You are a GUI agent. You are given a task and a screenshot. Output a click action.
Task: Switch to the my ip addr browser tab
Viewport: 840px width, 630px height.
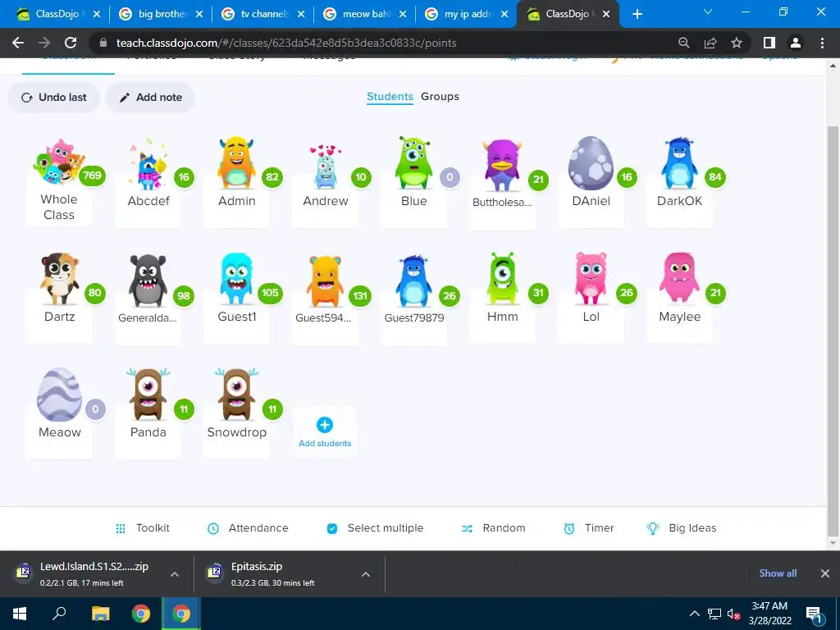(467, 14)
